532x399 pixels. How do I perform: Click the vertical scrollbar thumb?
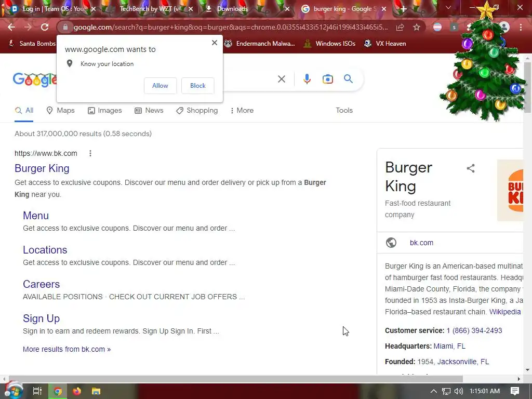(x=527, y=87)
